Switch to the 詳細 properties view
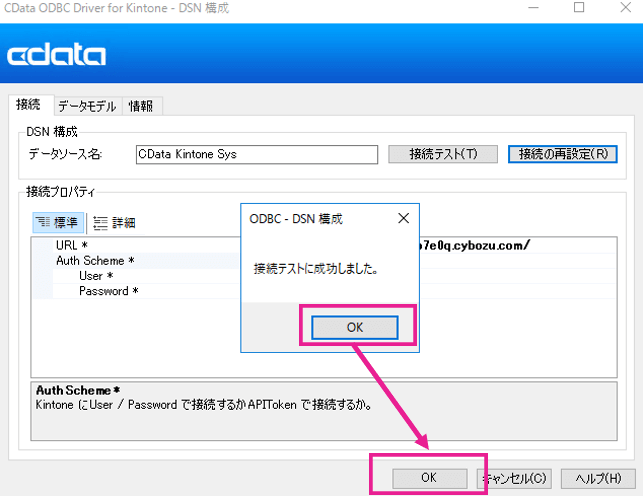Image resolution: width=643 pixels, height=496 pixels. click(114, 223)
